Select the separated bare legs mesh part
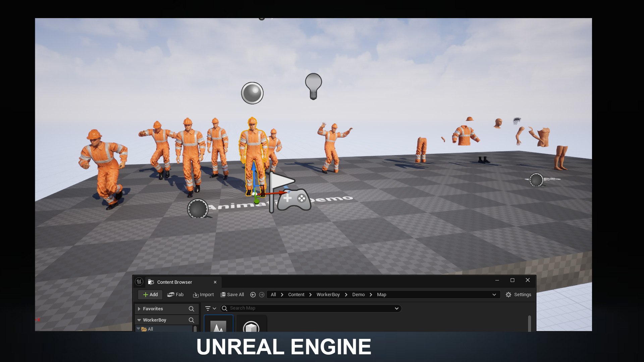The image size is (644, 362). 561,157
